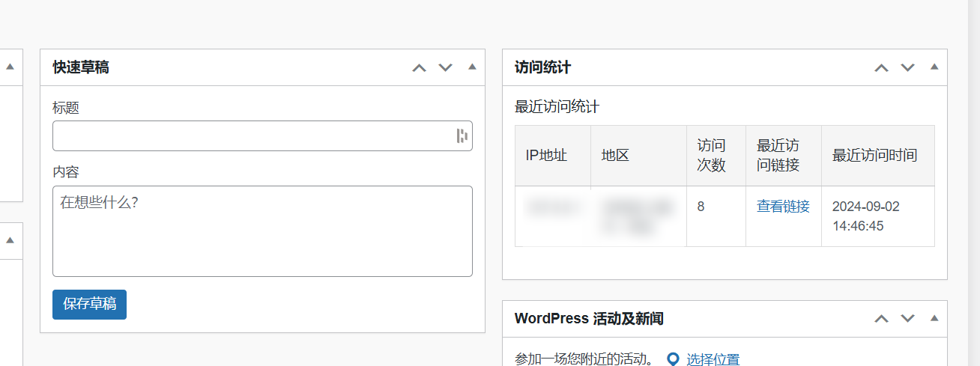Image resolution: width=980 pixels, height=366 pixels.
Task: Move the 快速草稿 panel down
Action: point(446,67)
